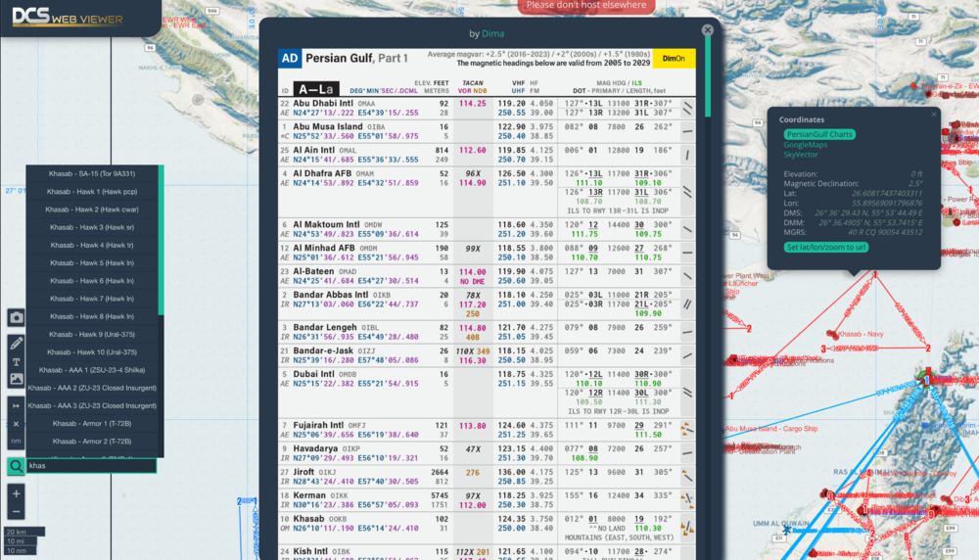Click the Abu Dhabi Intl airport name
This screenshot has height=560, width=979.
click(323, 104)
